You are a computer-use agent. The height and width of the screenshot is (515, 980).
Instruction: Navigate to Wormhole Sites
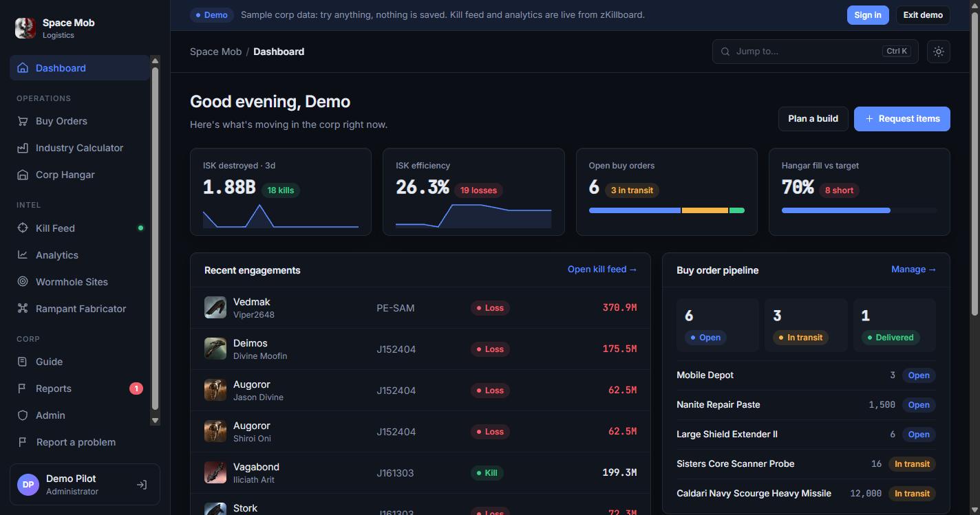pos(79,282)
